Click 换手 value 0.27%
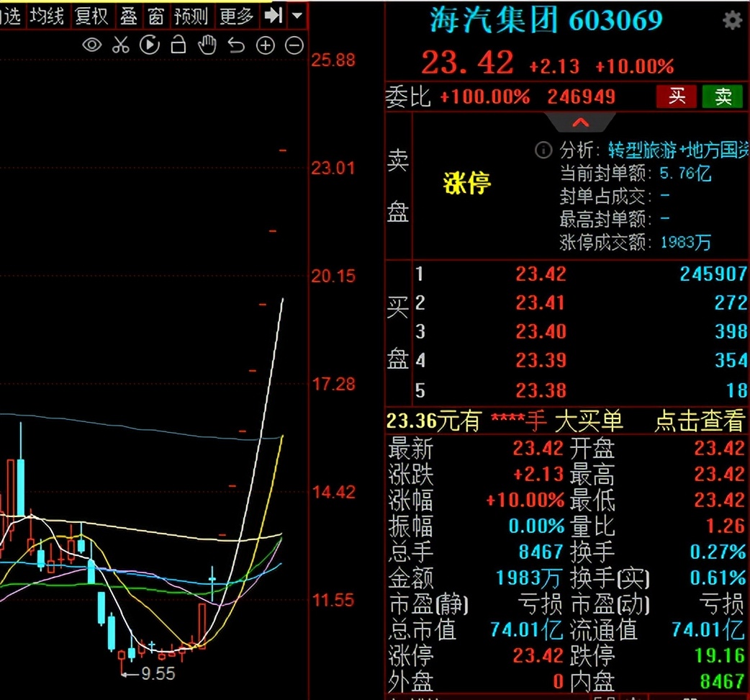Image resolution: width=750 pixels, height=700 pixels. click(x=718, y=552)
